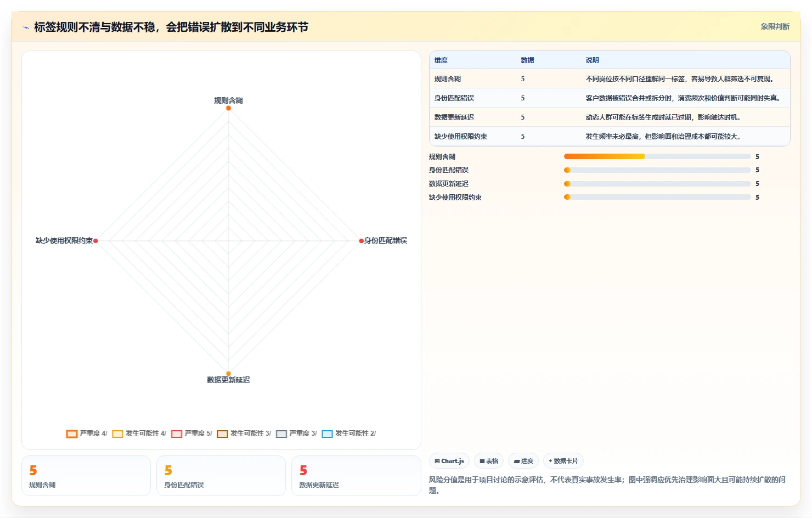812x518 pixels.
Task: Click the value 5 in the 规则含糊 table row
Action: click(x=523, y=79)
